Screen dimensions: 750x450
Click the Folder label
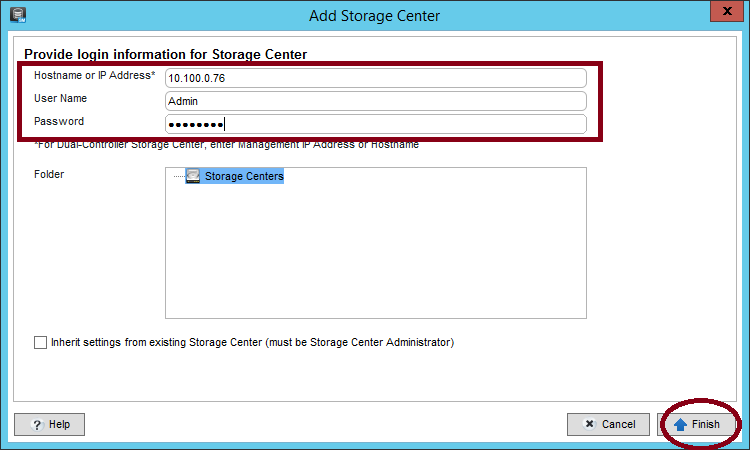click(x=49, y=174)
